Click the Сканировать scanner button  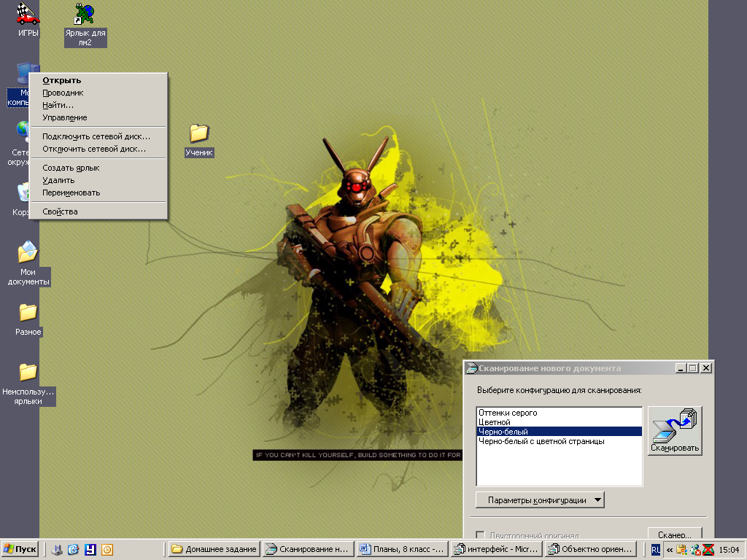tap(675, 431)
